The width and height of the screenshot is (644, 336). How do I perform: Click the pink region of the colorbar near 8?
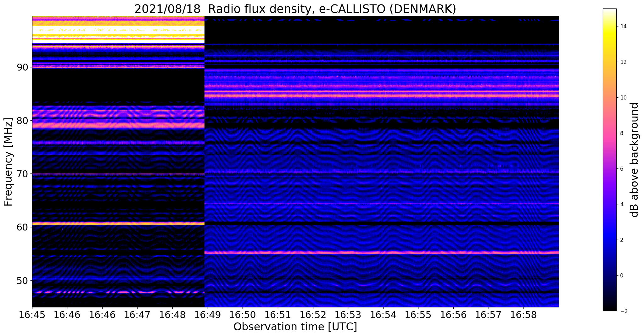tap(609, 133)
